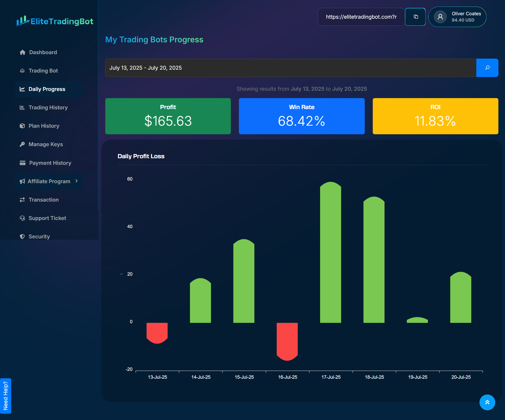Click the Support Ticket headset icon

click(x=22, y=218)
